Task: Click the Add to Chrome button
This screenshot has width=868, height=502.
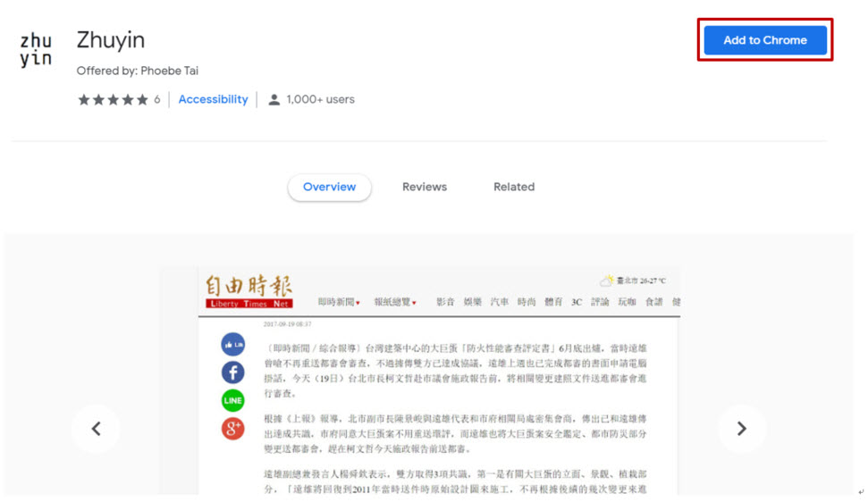Action: [765, 40]
